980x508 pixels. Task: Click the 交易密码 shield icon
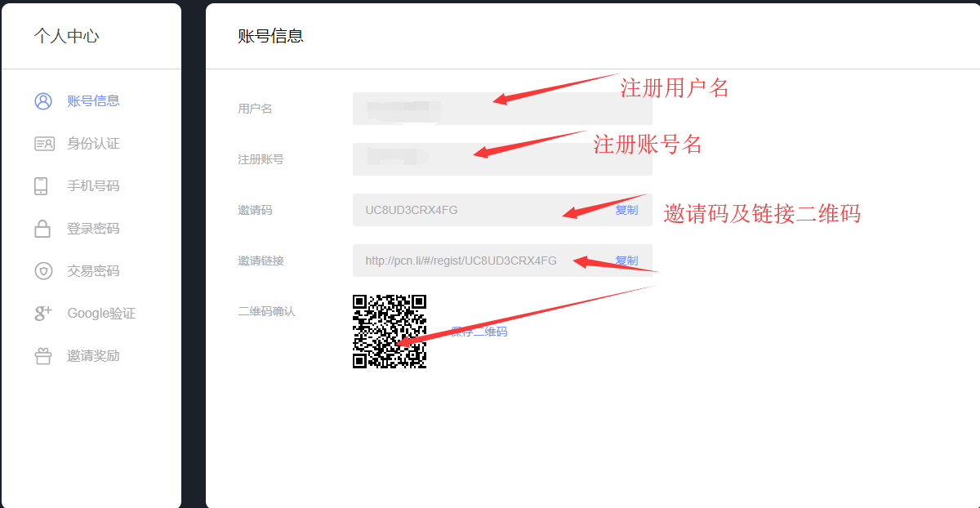[x=43, y=271]
